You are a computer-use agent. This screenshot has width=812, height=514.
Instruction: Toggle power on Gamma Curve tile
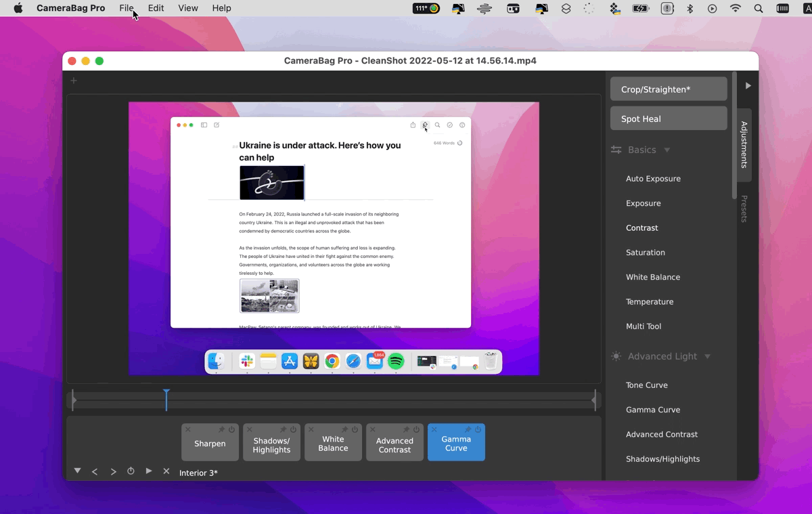478,430
